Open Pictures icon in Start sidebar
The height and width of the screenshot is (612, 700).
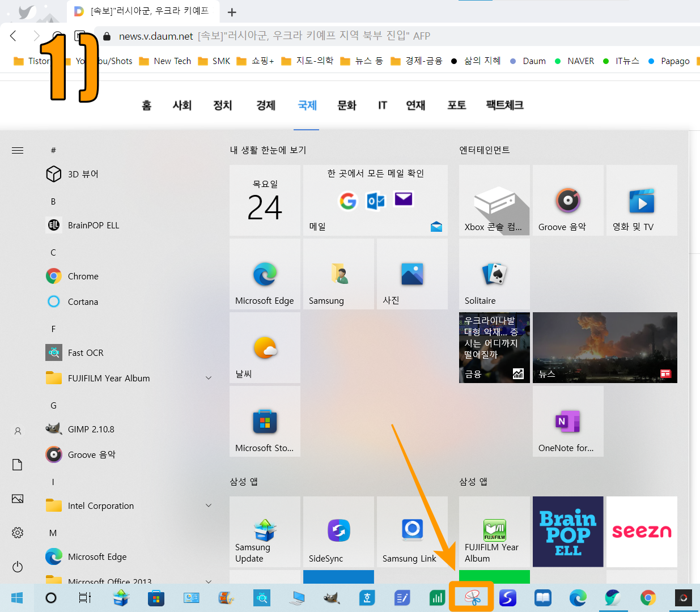[18, 499]
